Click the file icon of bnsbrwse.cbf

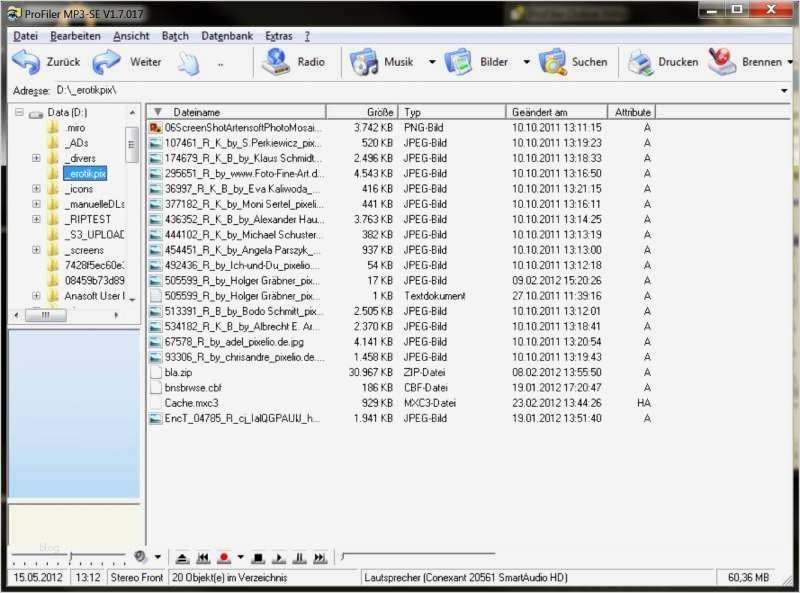pos(156,388)
